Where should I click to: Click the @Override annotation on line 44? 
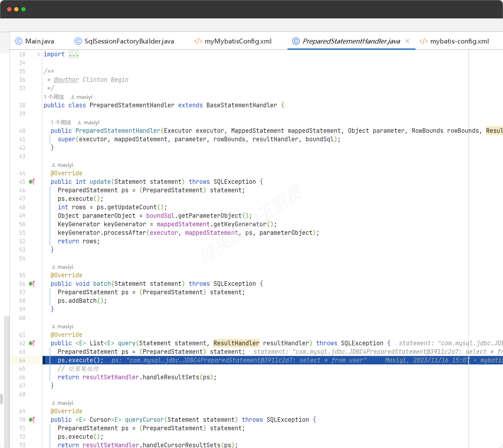[x=67, y=173]
